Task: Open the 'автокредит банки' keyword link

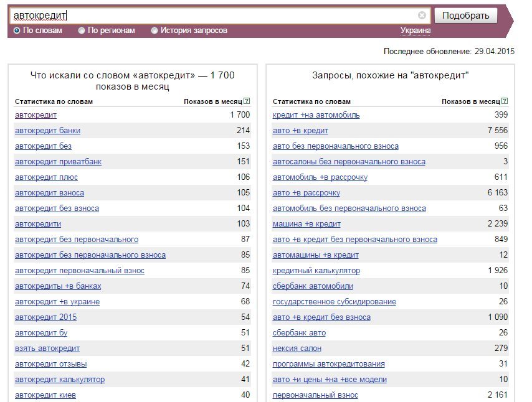Action: coord(47,131)
